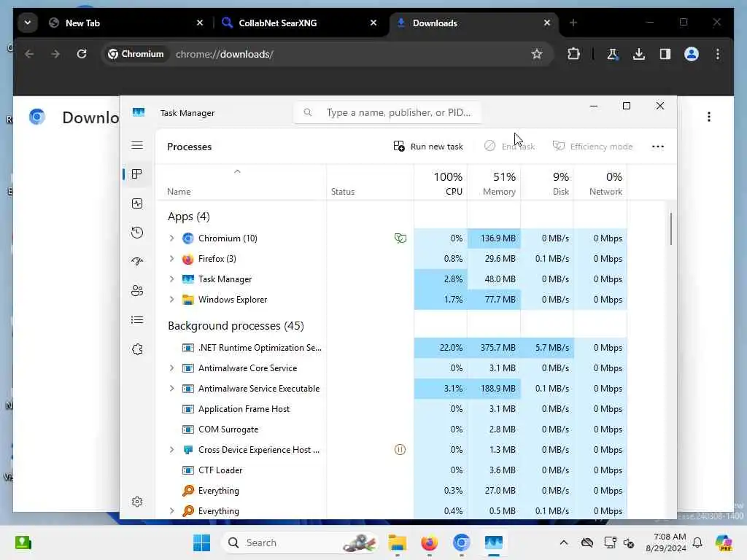Sort processes by Memory column

494,183
